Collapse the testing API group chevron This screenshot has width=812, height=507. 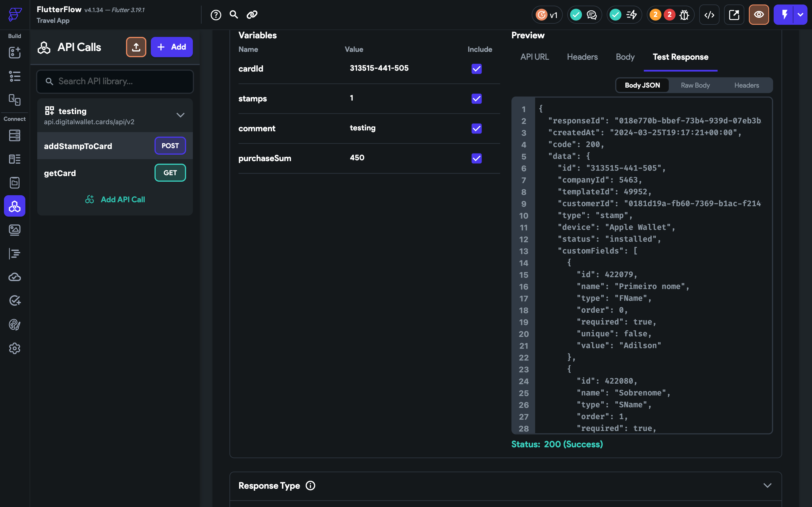coord(180,115)
